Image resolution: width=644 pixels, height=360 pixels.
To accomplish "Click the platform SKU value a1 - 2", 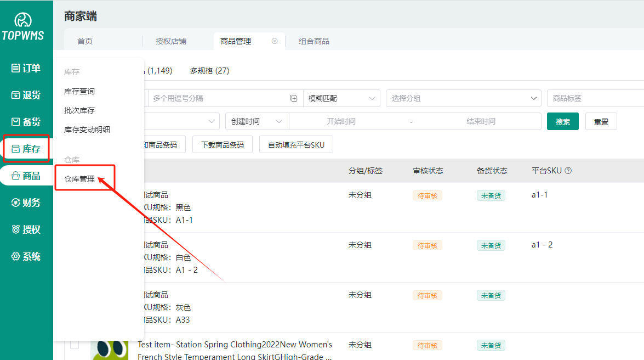I will [542, 245].
